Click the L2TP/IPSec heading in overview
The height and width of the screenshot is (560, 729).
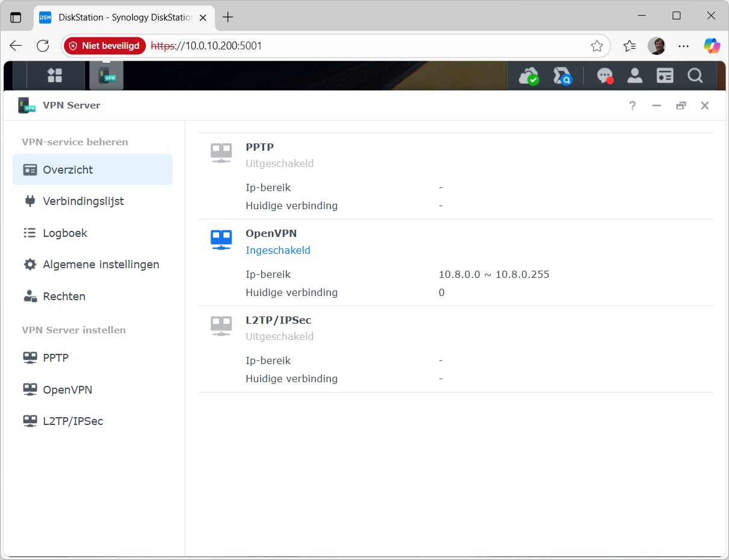(x=279, y=320)
